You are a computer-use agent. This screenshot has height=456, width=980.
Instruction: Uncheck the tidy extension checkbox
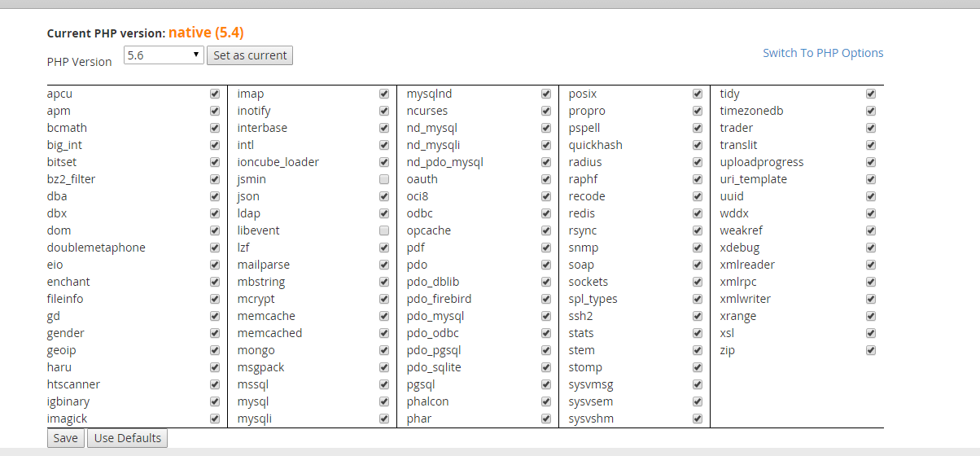tap(871, 94)
